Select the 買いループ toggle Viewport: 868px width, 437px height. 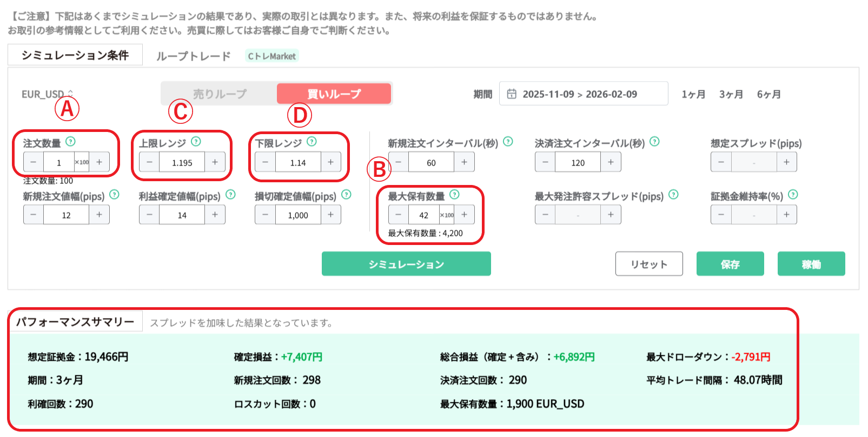334,94
